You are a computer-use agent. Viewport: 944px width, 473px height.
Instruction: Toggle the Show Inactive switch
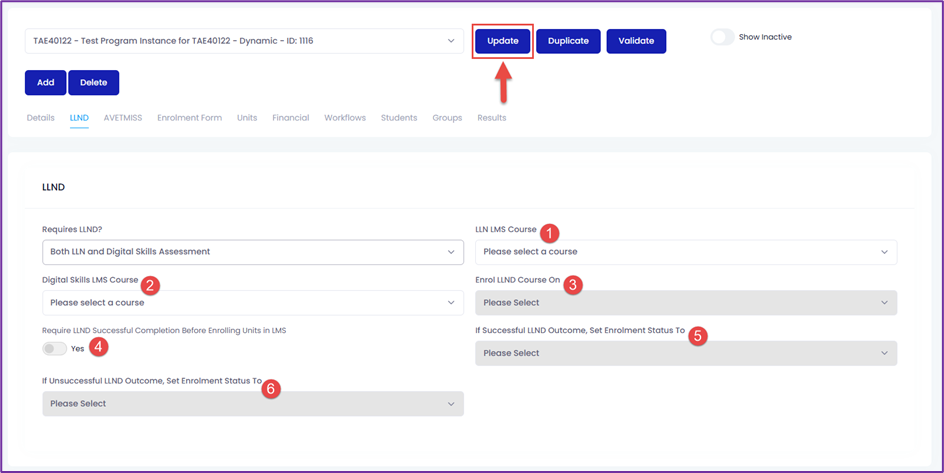click(x=722, y=37)
